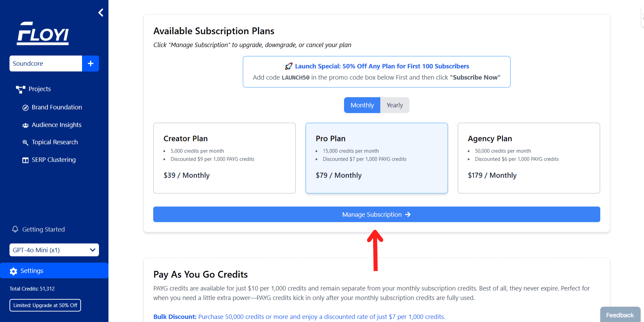Screen dimensions: 644x322
Task: Open the GPT-4o Mini model dropdown
Action: click(54, 250)
